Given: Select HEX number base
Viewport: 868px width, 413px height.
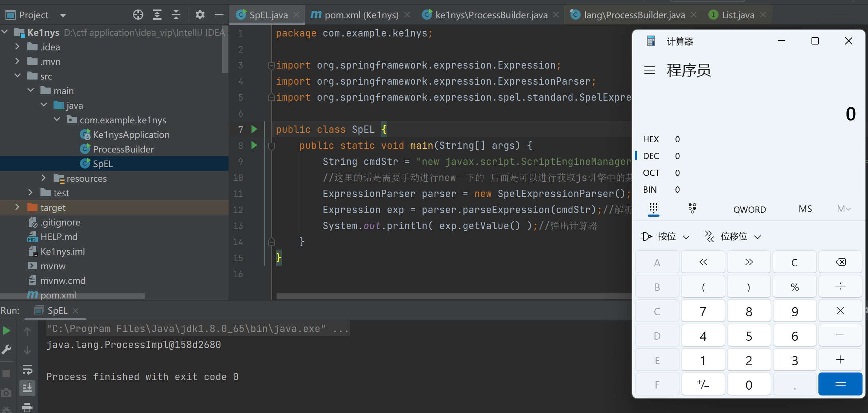Looking at the screenshot, I should coord(651,139).
